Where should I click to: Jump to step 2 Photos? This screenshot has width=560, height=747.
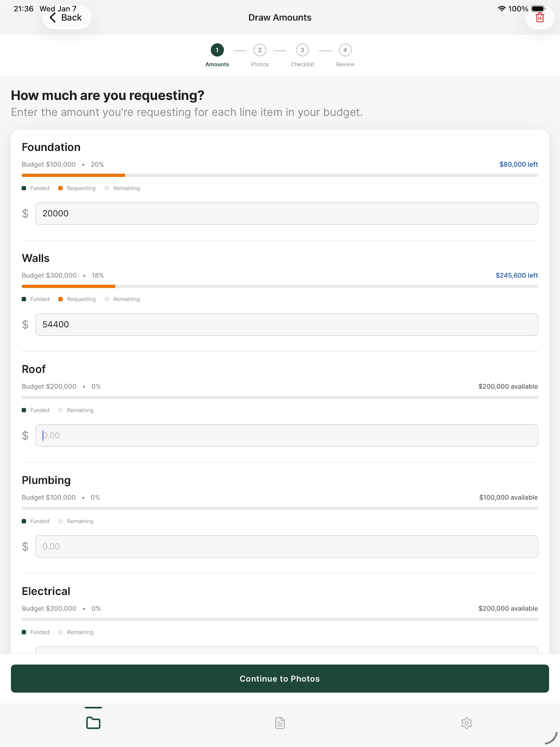coord(260,50)
